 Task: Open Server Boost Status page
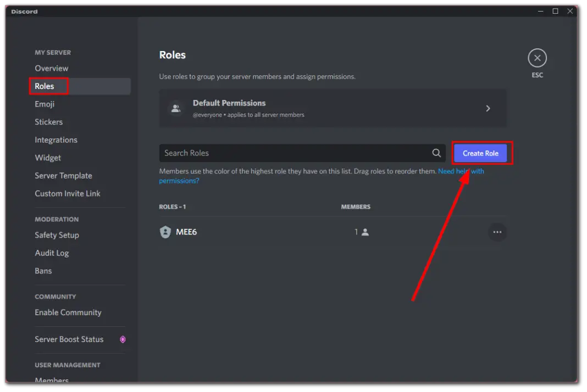tap(69, 339)
